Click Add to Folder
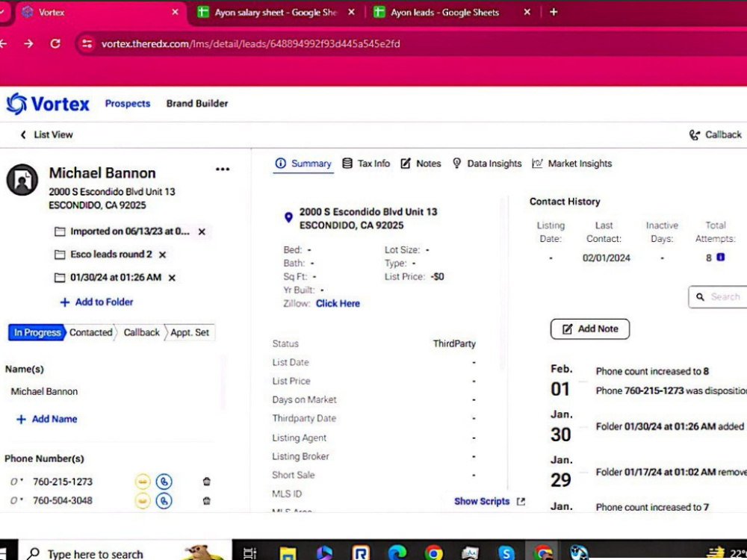The height and width of the screenshot is (560, 747). pyautogui.click(x=96, y=302)
